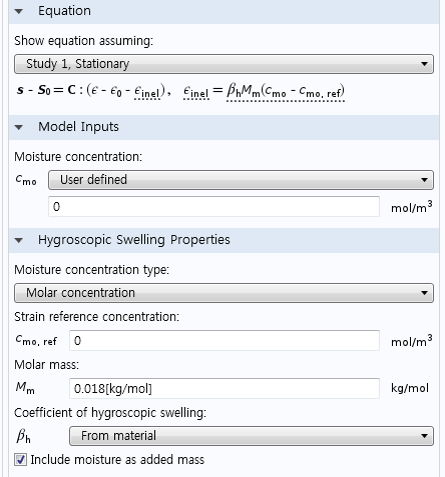Click the moisture concentration value field
Viewport: 445px width, 477px height.
point(214,207)
